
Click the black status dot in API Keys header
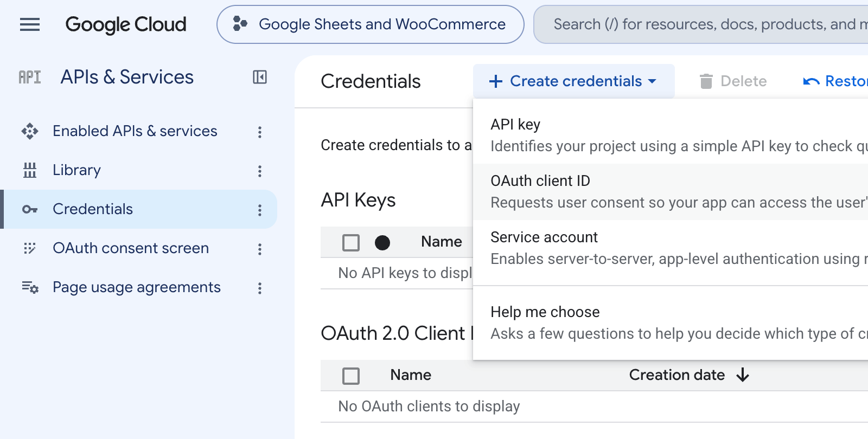[382, 242]
